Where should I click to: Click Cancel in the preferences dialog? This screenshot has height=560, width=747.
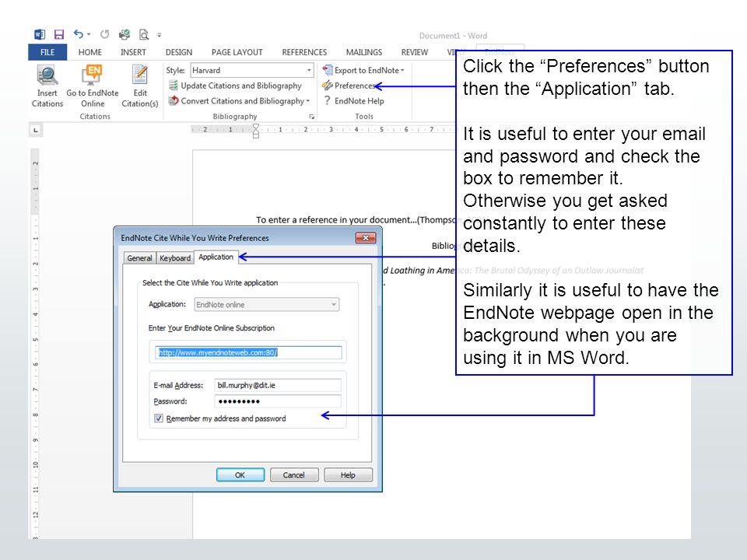[x=294, y=474]
